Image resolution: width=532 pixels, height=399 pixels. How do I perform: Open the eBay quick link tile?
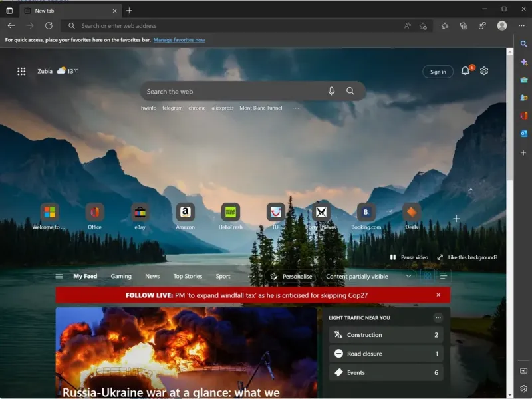(x=140, y=213)
